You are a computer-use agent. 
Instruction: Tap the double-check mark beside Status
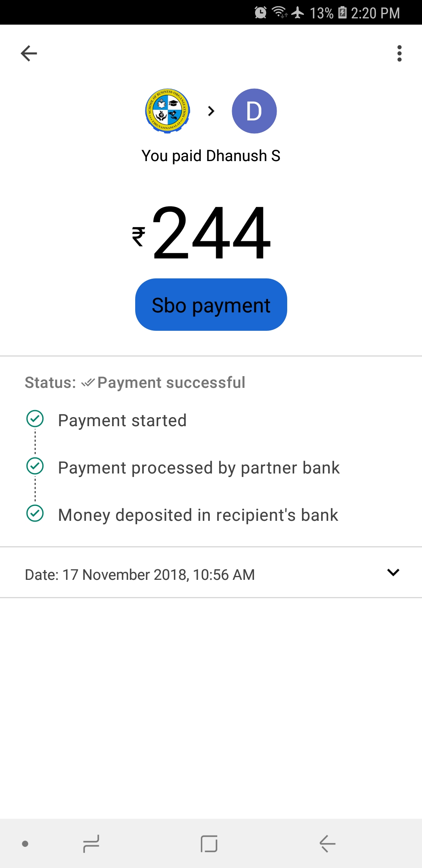point(88,383)
